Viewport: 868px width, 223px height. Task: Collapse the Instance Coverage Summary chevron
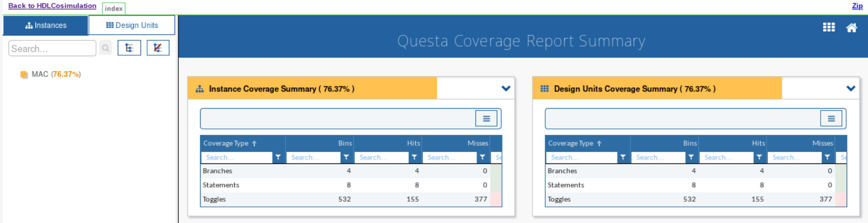pos(506,88)
